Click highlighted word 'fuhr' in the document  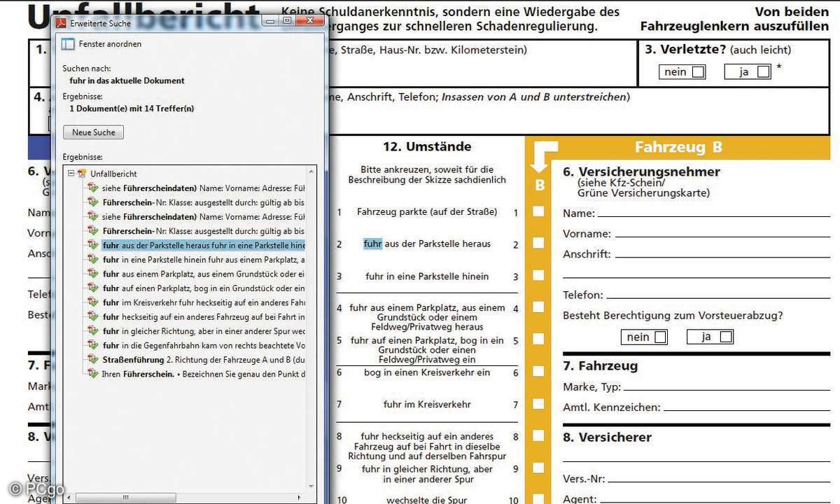point(372,244)
